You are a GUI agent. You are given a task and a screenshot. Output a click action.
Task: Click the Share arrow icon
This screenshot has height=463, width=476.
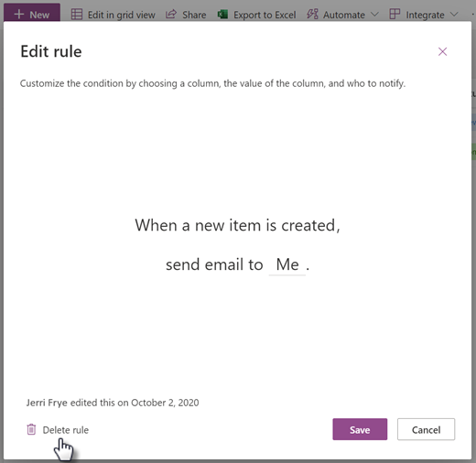(171, 15)
